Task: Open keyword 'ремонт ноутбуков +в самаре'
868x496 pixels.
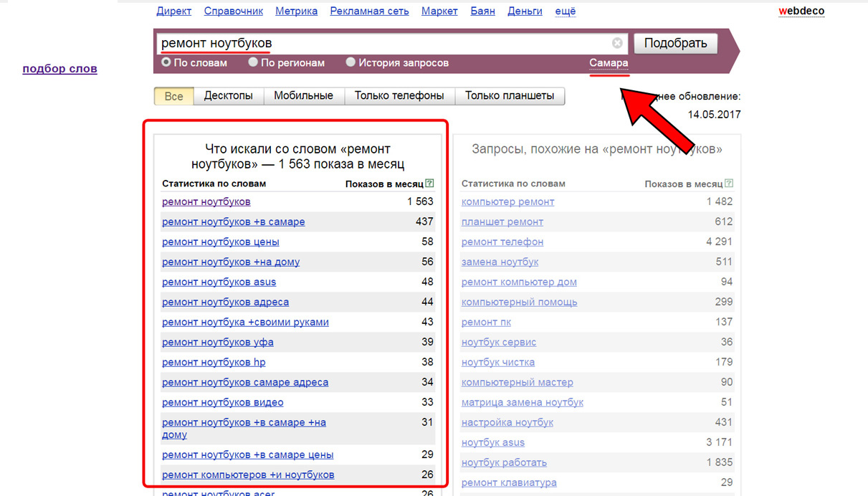Action: point(233,221)
